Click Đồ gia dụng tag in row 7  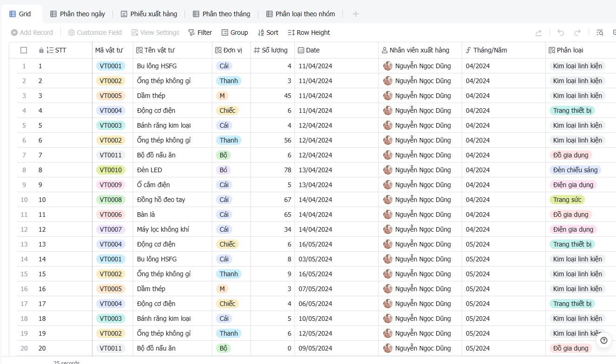click(570, 155)
